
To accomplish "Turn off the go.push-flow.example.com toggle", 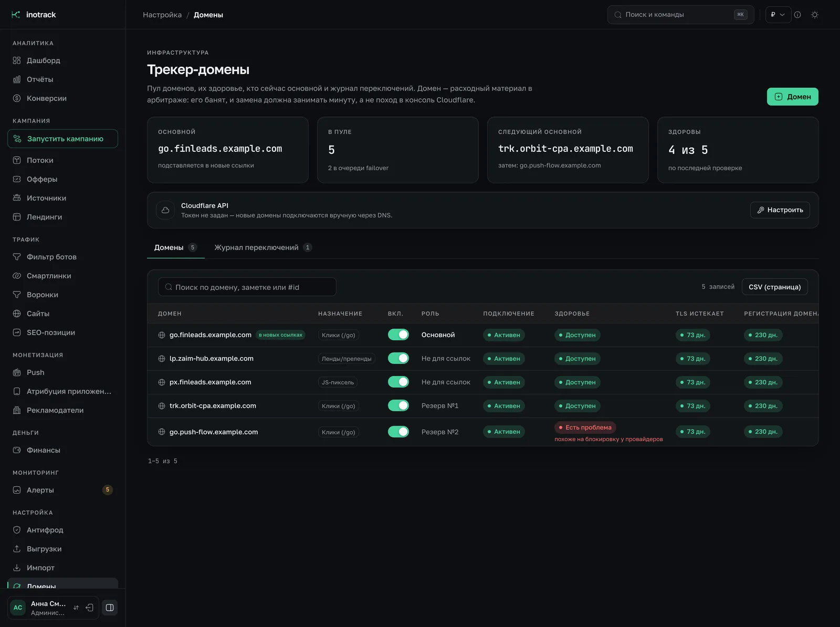I will (x=398, y=432).
